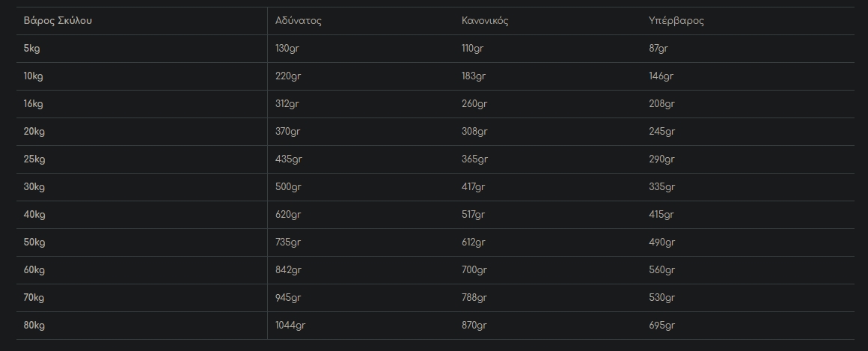Select the 695gr cell
The width and height of the screenshot is (868, 351).
[661, 326]
